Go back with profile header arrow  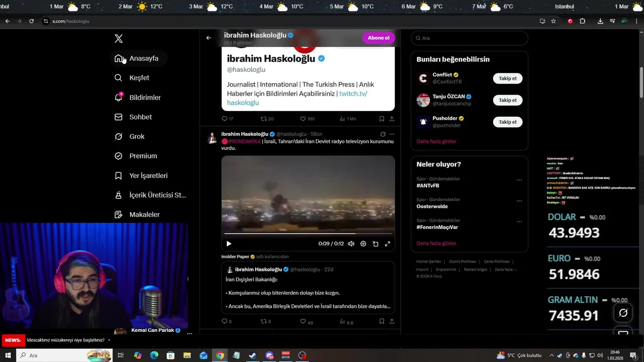[208, 38]
